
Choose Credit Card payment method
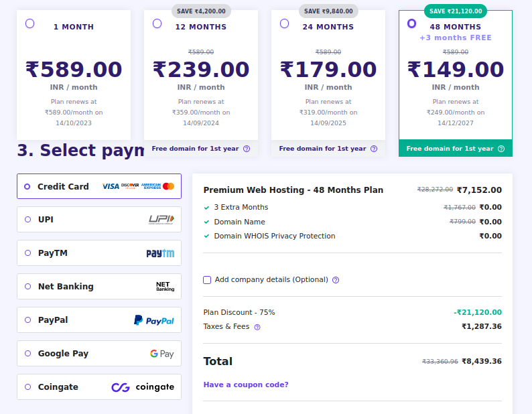click(27, 186)
